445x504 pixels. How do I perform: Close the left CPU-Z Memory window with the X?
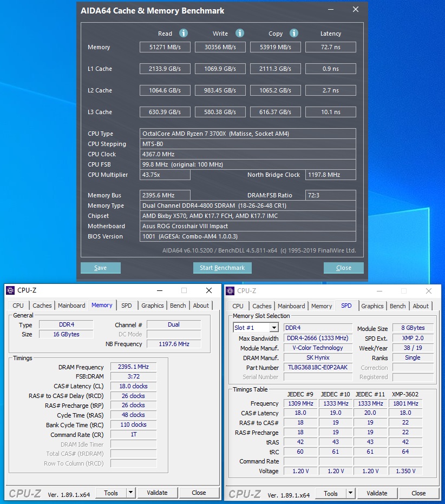[x=209, y=290]
